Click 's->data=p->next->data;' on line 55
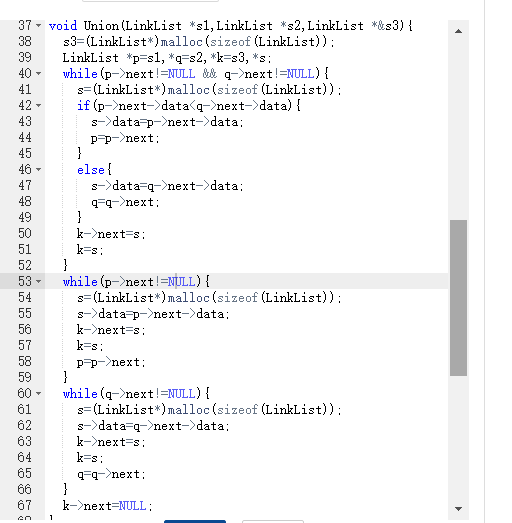Viewport: 512px width, 523px height. click(x=153, y=314)
